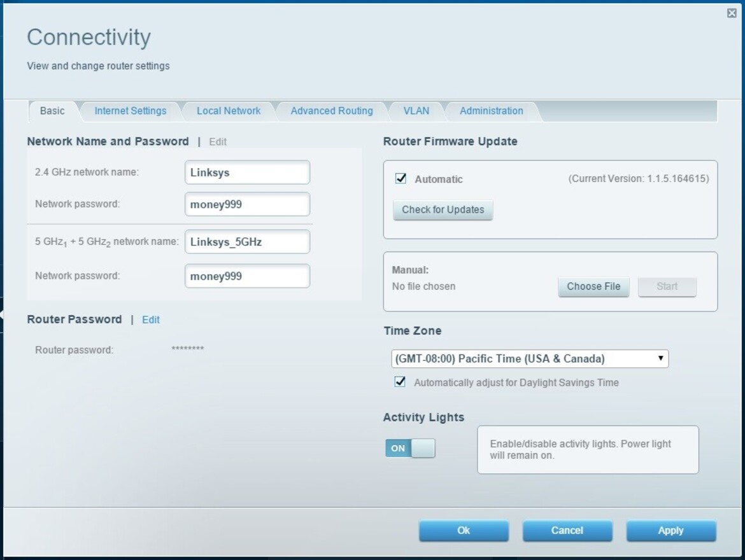Open the Local Network tab
This screenshot has width=745, height=560.
(x=229, y=111)
